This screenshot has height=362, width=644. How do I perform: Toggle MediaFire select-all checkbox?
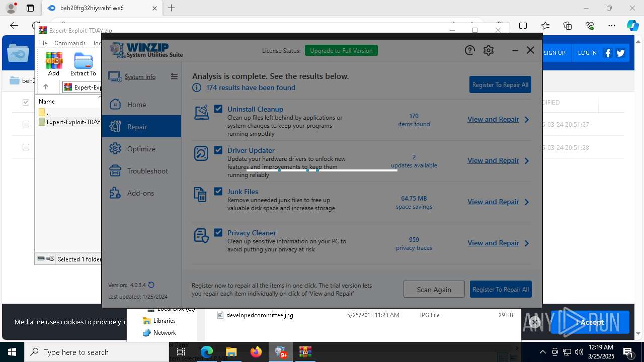26,102
